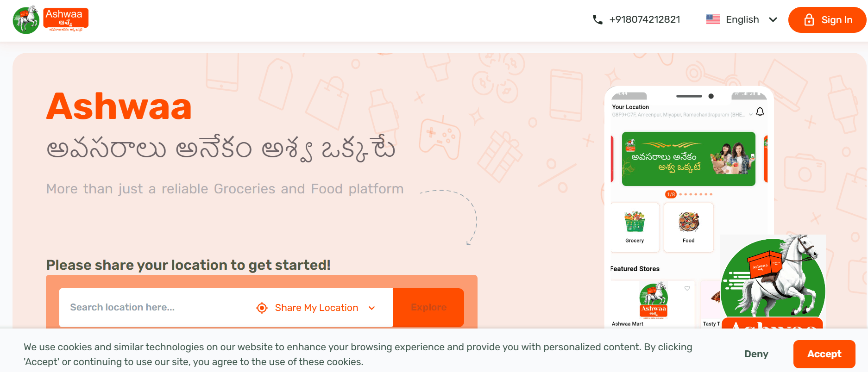The height and width of the screenshot is (372, 868).
Task: Select the Grocery basket icon
Action: [x=635, y=222]
